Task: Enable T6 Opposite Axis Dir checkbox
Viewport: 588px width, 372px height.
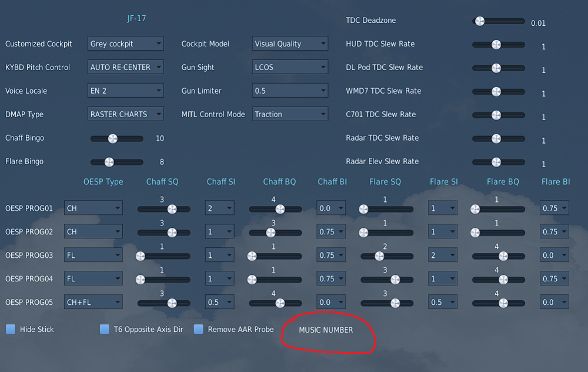Action: [105, 329]
